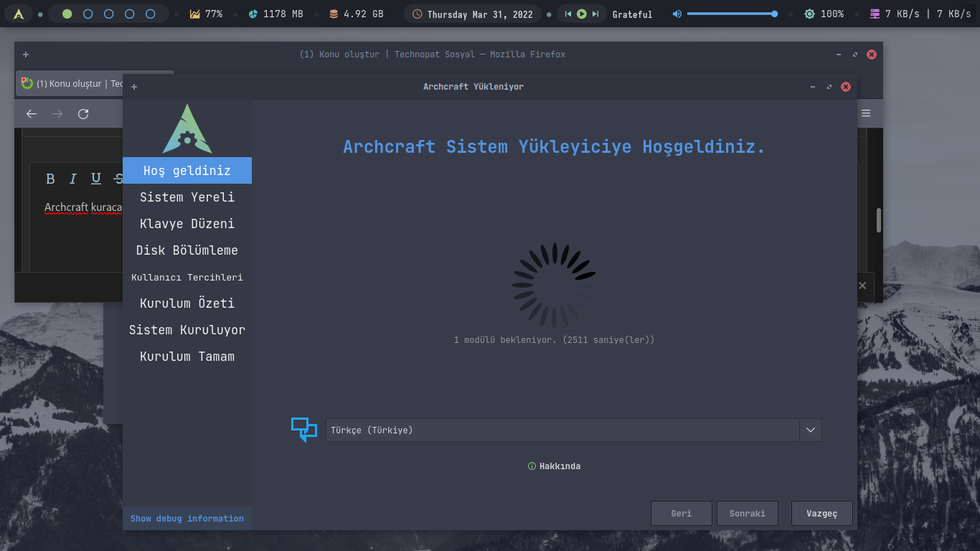Click the Sonraki button

[748, 514]
